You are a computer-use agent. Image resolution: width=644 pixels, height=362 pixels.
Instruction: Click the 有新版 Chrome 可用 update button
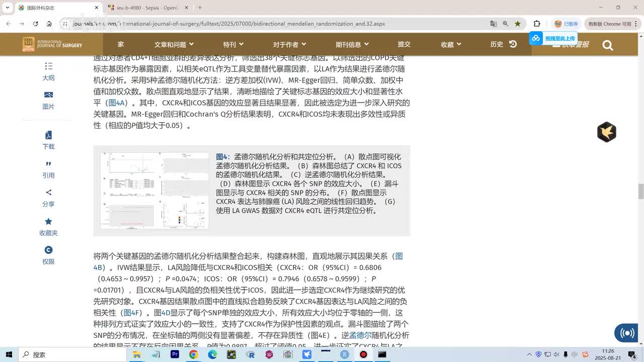point(609,24)
